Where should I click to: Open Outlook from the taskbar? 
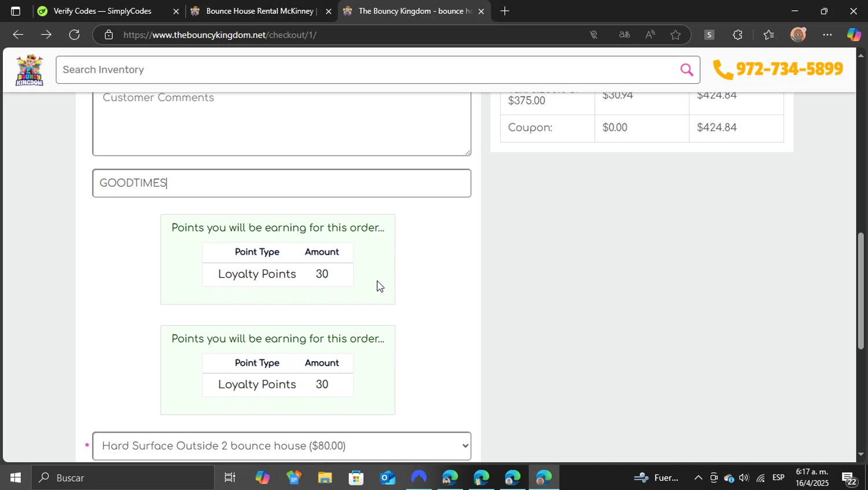(387, 478)
